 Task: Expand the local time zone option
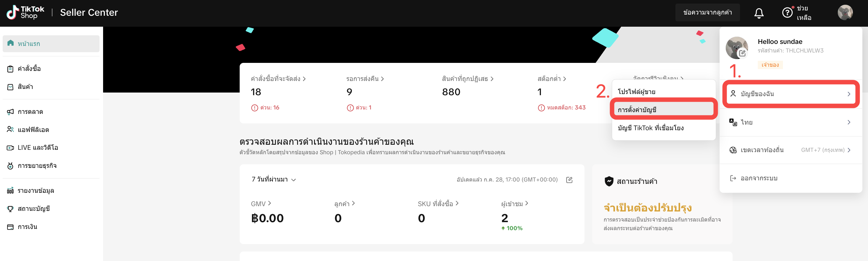[790, 150]
